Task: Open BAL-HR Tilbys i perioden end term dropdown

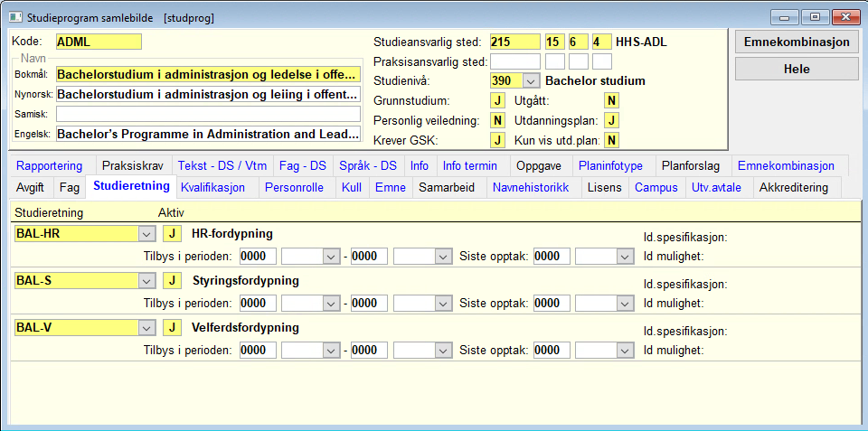Action: 442,257
